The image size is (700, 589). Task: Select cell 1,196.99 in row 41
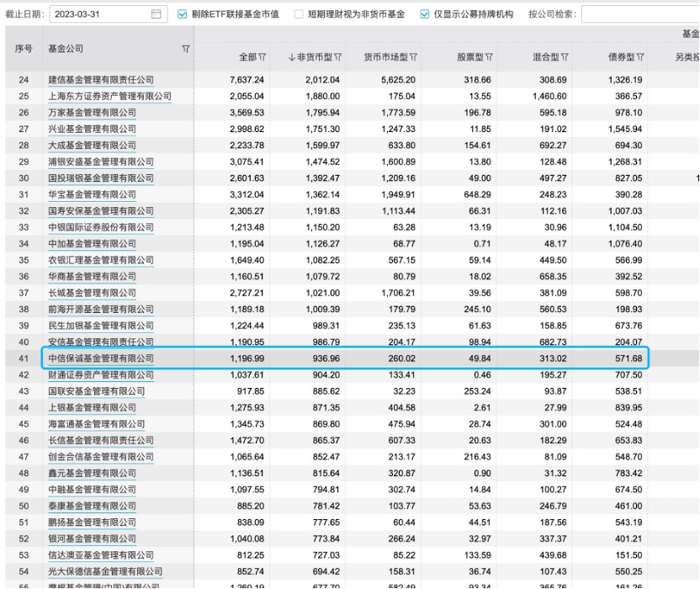(247, 358)
